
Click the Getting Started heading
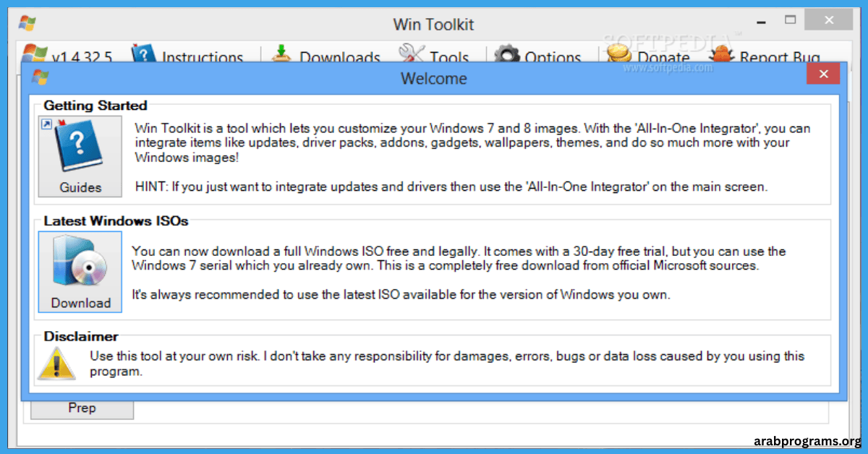(95, 106)
